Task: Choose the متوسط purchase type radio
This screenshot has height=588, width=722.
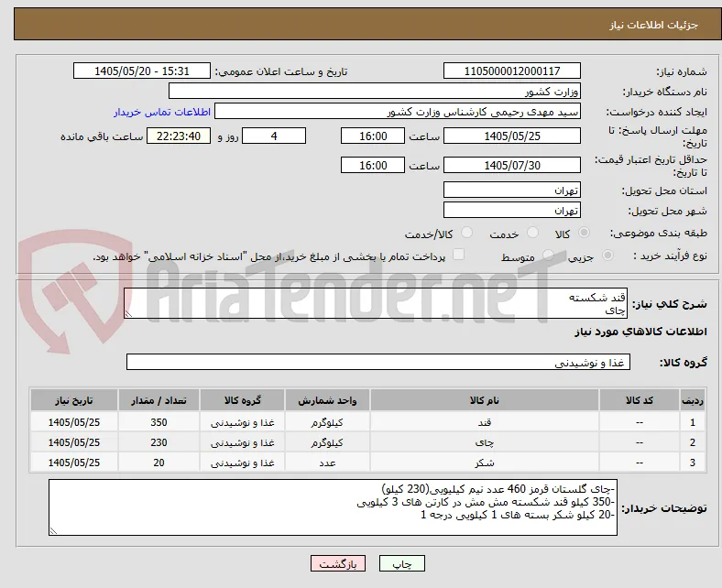Action: (x=548, y=256)
